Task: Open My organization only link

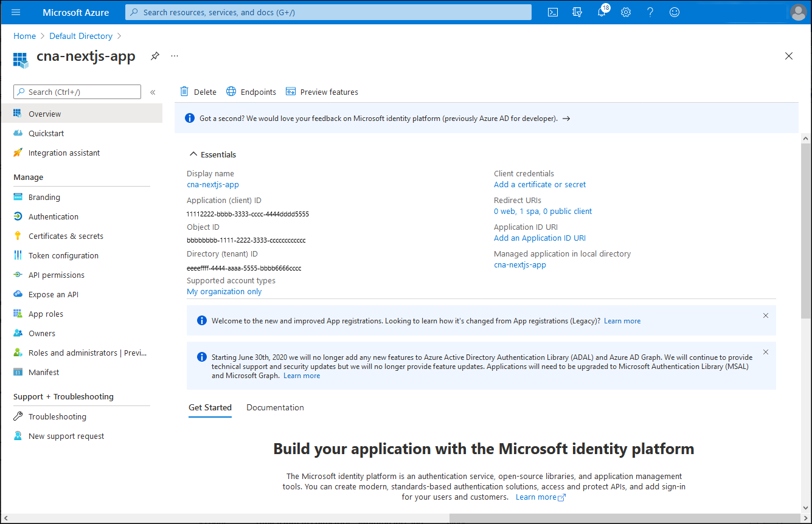Action: point(224,291)
